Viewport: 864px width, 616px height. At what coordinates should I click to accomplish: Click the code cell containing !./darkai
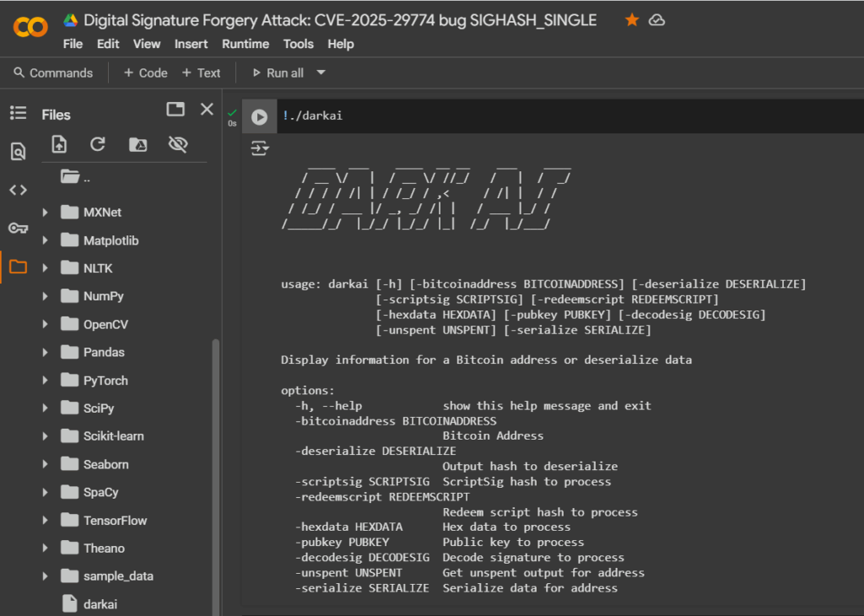pos(570,116)
